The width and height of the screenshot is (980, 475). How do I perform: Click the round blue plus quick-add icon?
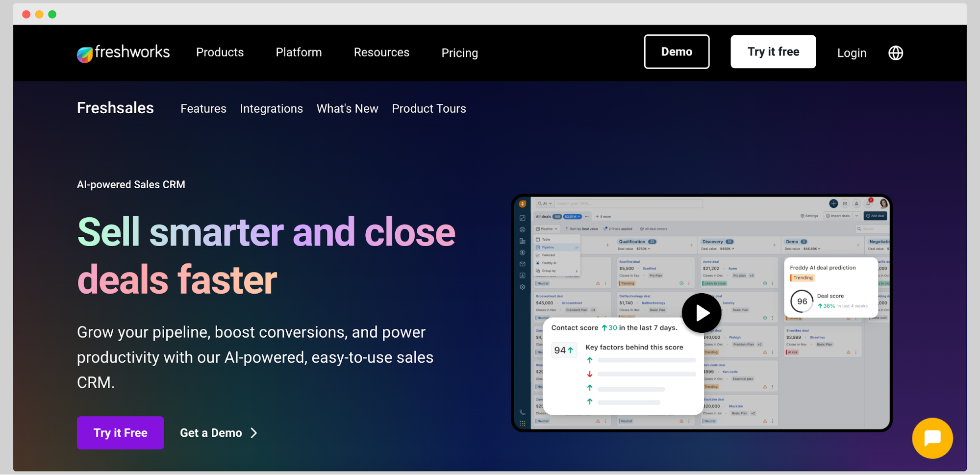[x=833, y=203]
